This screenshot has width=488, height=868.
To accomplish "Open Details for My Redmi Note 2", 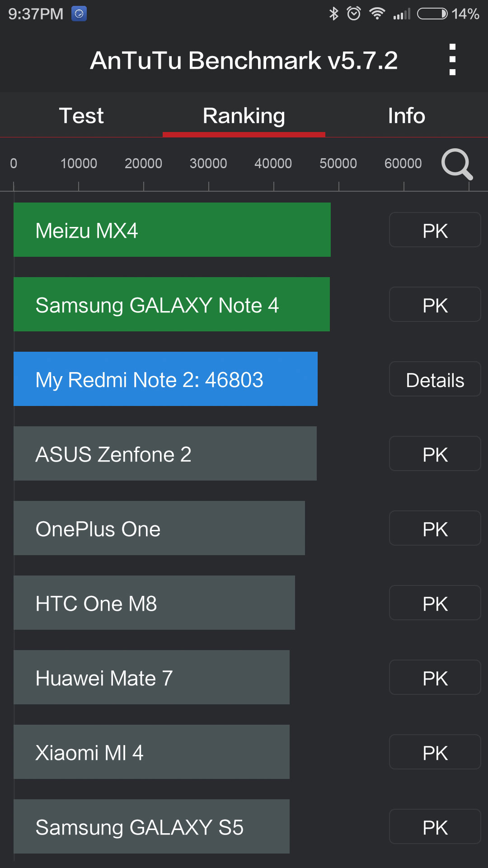I will (435, 379).
